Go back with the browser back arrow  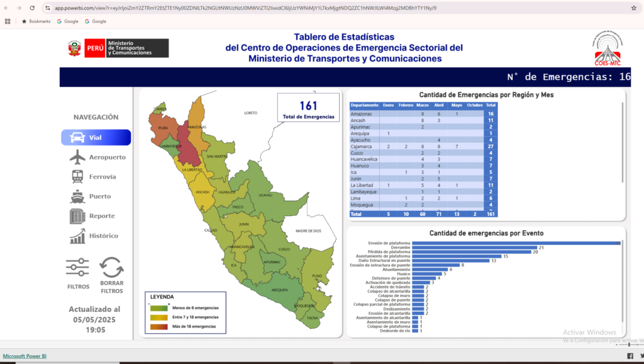point(6,8)
